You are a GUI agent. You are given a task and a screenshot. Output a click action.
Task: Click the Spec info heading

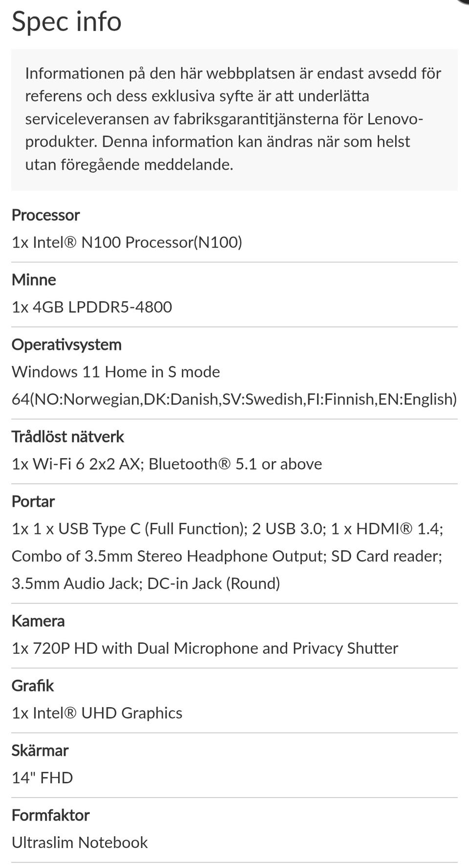click(66, 22)
